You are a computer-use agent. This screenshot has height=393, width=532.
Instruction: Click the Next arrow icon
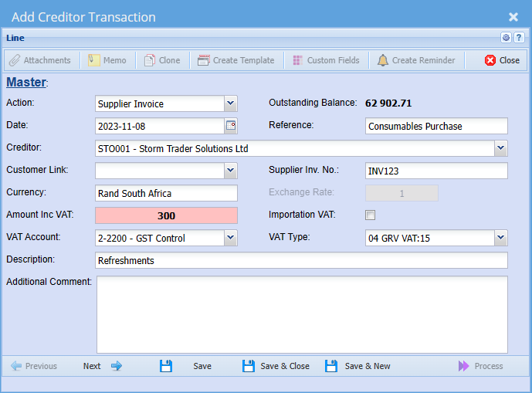point(117,366)
